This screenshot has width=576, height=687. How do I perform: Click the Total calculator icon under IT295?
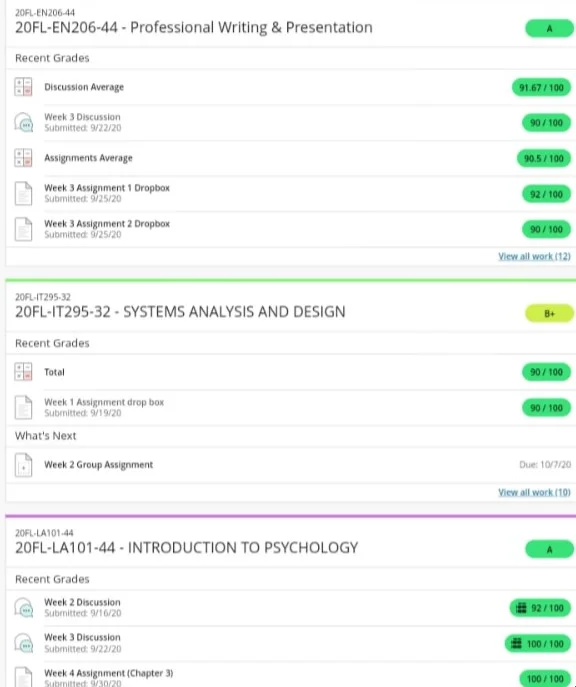(x=23, y=372)
